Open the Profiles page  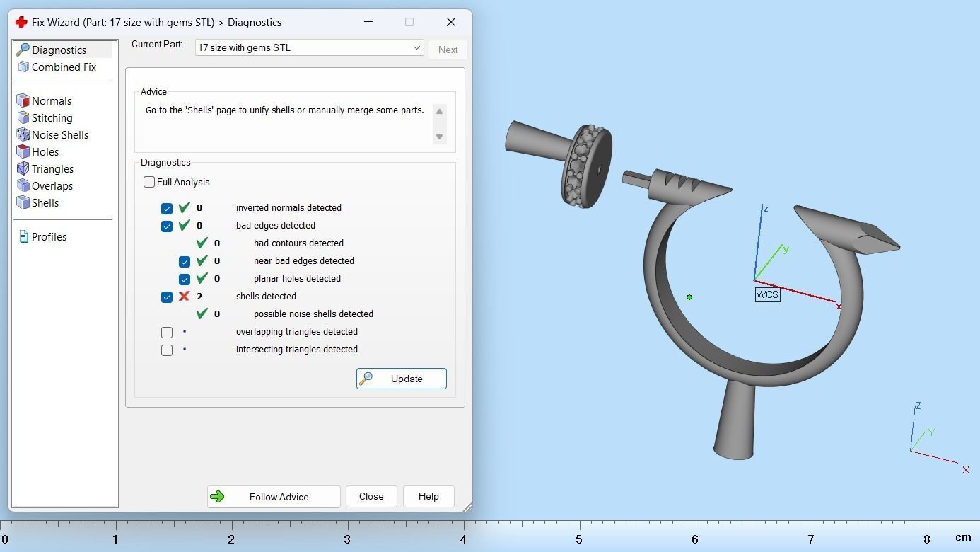coord(49,236)
